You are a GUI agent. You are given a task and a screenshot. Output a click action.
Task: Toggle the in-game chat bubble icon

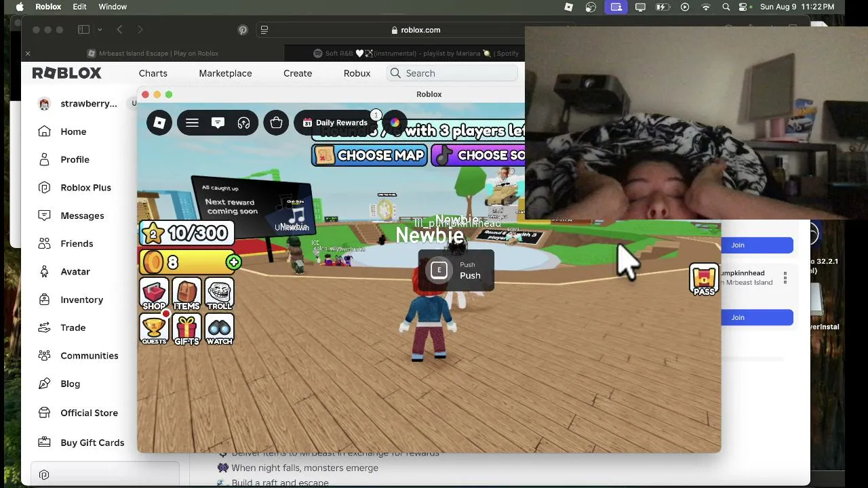(x=218, y=123)
